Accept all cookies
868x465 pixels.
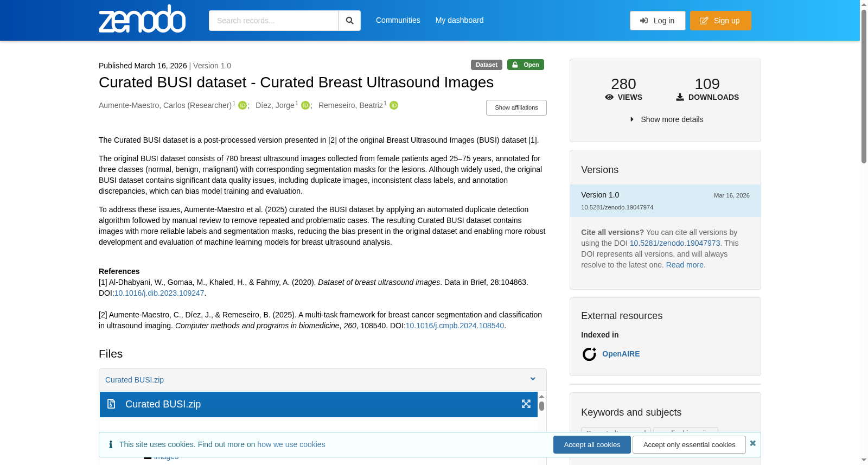592,445
